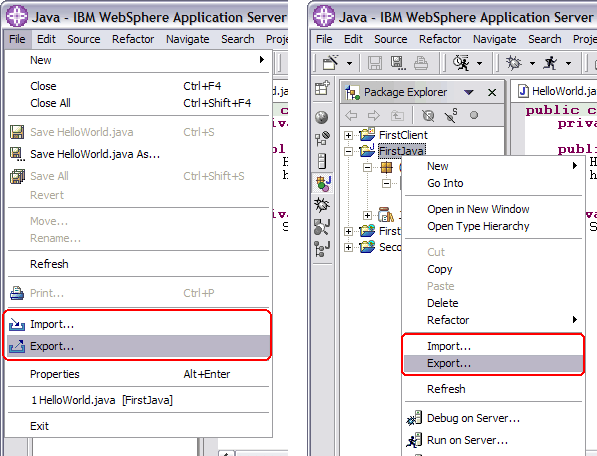Click Open a Perspective icon atop sidebar
Image resolution: width=597 pixels, height=456 pixels.
pos(322,88)
